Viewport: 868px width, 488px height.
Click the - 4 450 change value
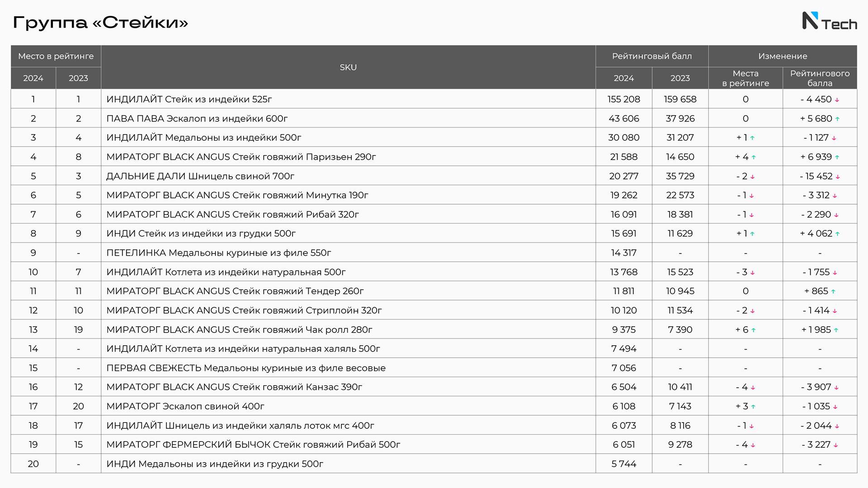[820, 99]
